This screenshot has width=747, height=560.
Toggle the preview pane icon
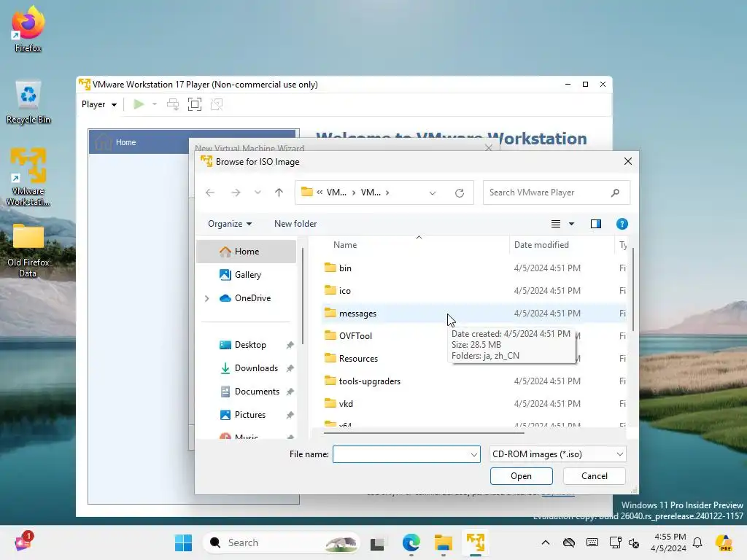(x=595, y=224)
